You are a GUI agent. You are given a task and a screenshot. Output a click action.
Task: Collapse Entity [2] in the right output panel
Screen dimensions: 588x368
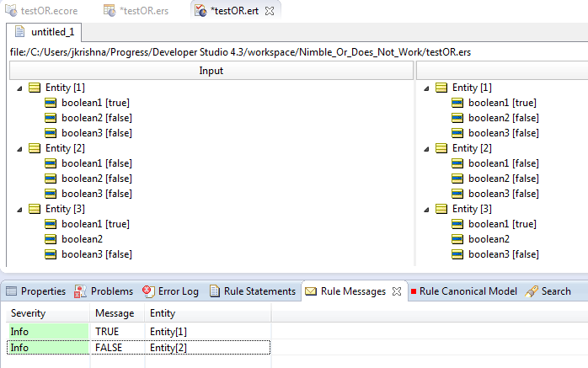(x=426, y=149)
